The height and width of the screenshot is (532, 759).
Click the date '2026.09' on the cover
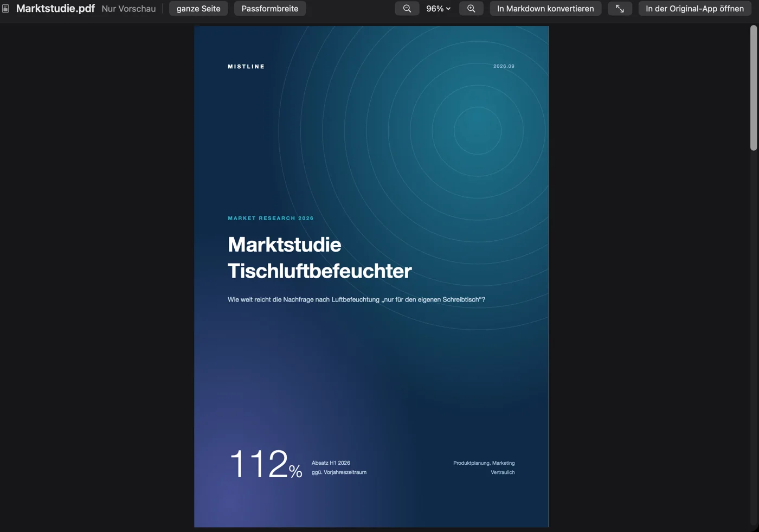point(504,66)
